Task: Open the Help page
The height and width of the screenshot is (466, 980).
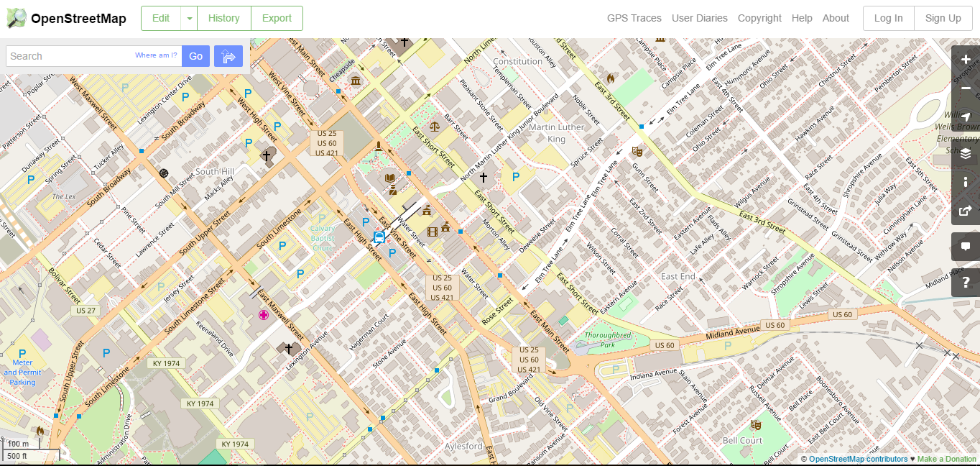Action: [x=802, y=19]
